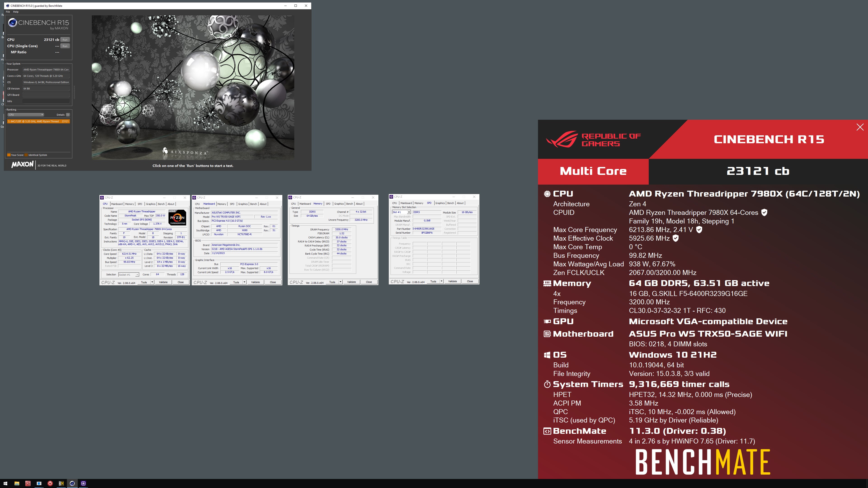Click the Motherboard icon in BenchMate panel
This screenshot has width=868, height=488.
coord(547,334)
